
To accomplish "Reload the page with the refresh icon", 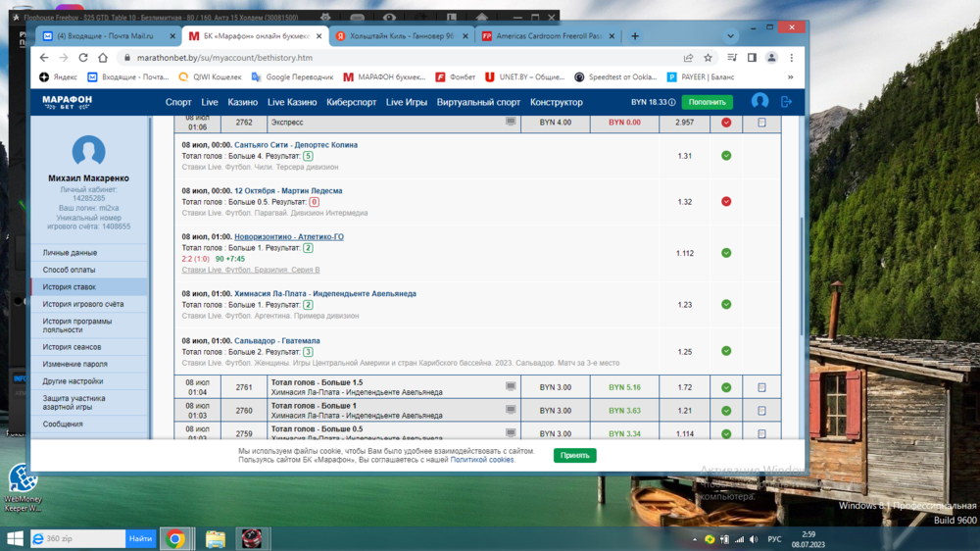I will click(x=83, y=58).
